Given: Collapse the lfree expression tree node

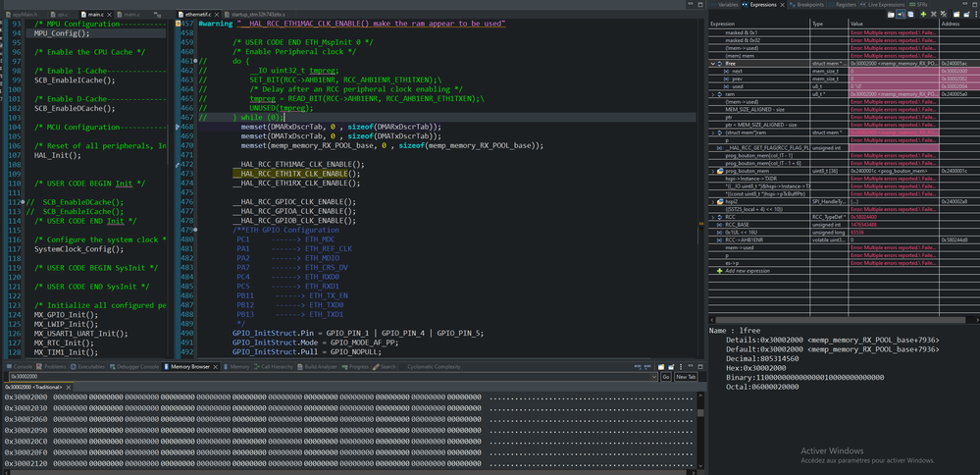Looking at the screenshot, I should 712,63.
